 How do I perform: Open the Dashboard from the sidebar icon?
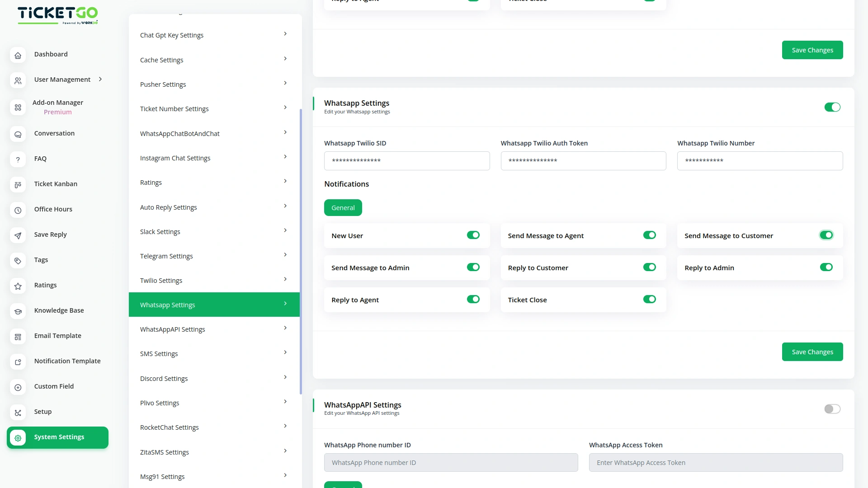(x=18, y=56)
